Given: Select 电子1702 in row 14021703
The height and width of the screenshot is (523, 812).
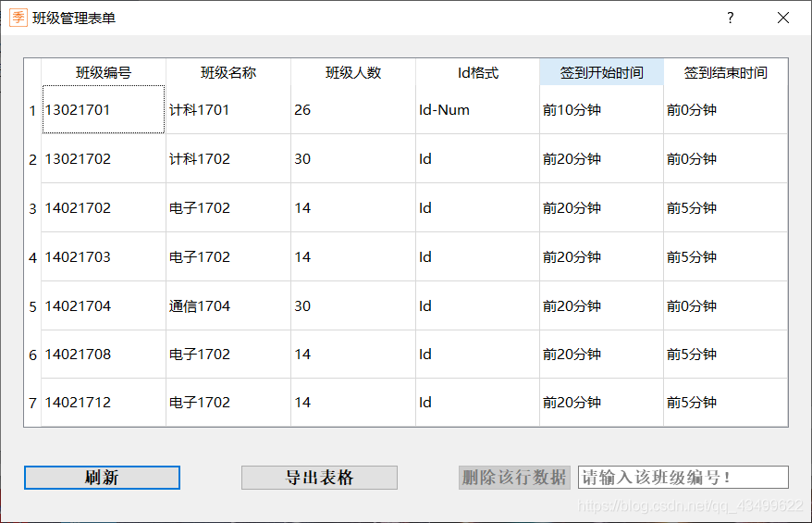Looking at the screenshot, I should [228, 257].
